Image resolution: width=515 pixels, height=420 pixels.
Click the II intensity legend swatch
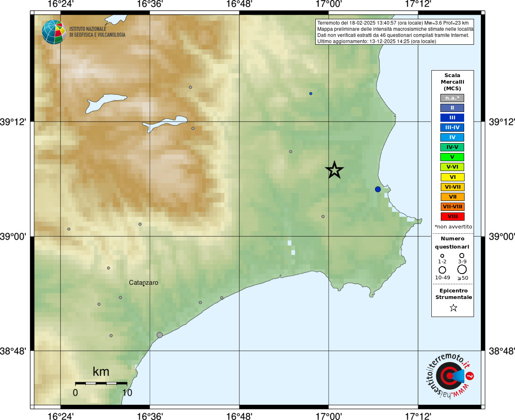coord(452,108)
